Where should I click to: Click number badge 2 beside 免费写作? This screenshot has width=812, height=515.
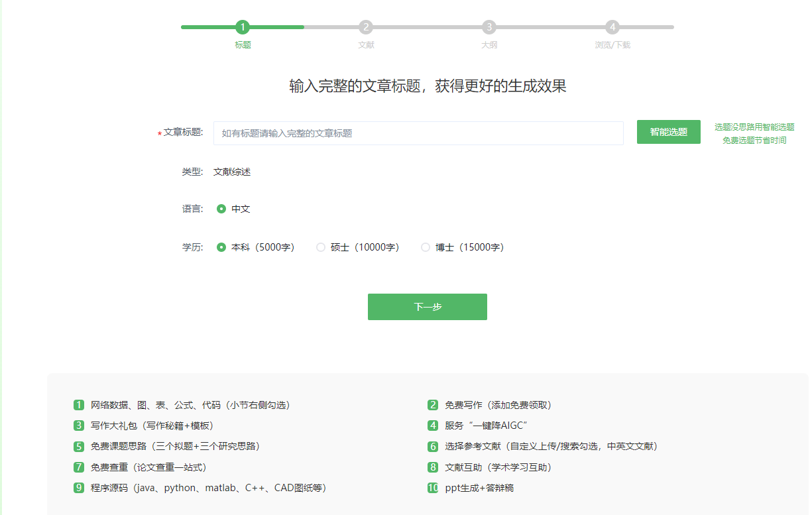(433, 405)
